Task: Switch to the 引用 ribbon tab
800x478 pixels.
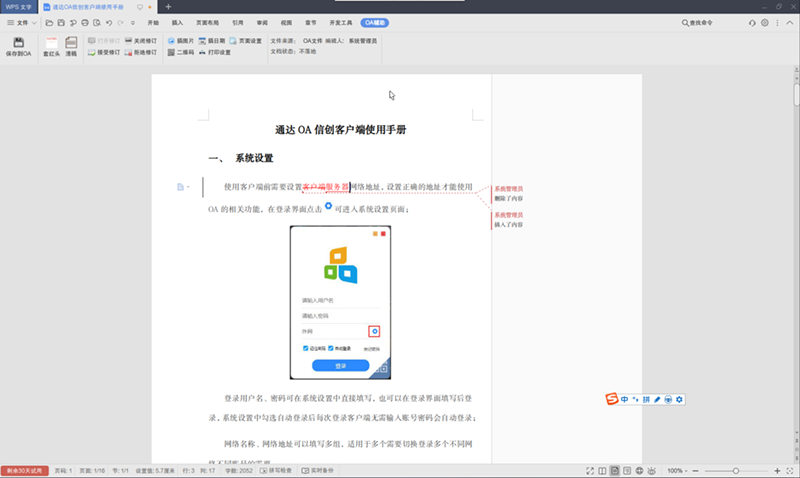Action: [x=238, y=23]
